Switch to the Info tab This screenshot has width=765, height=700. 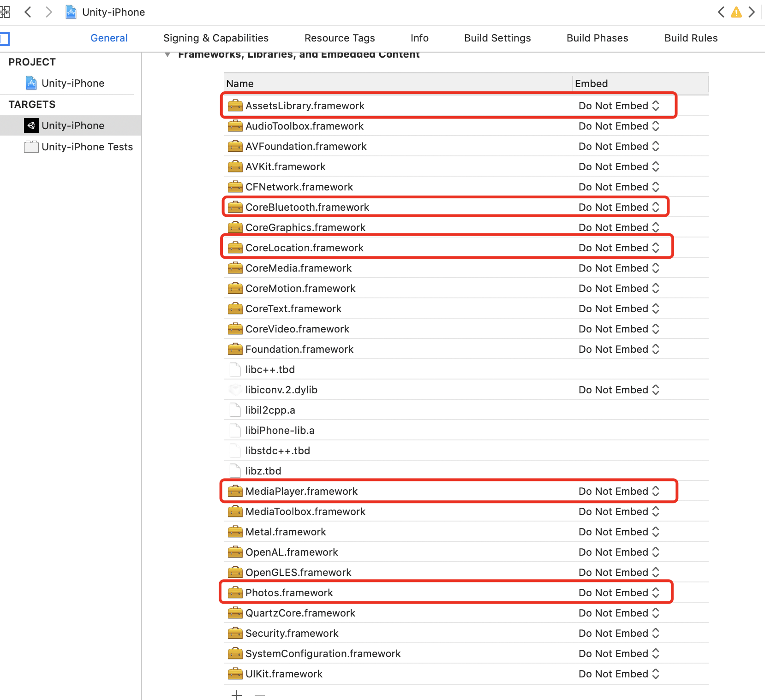pos(419,38)
